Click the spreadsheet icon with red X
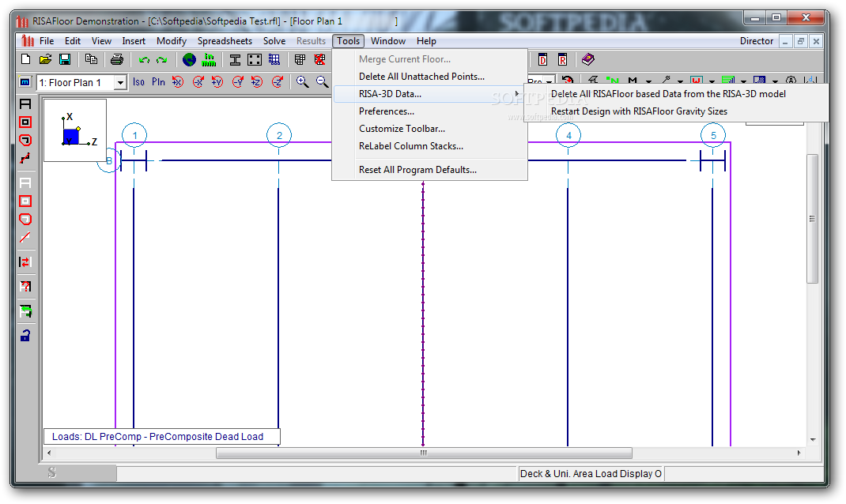This screenshot has height=504, width=846. point(320,59)
